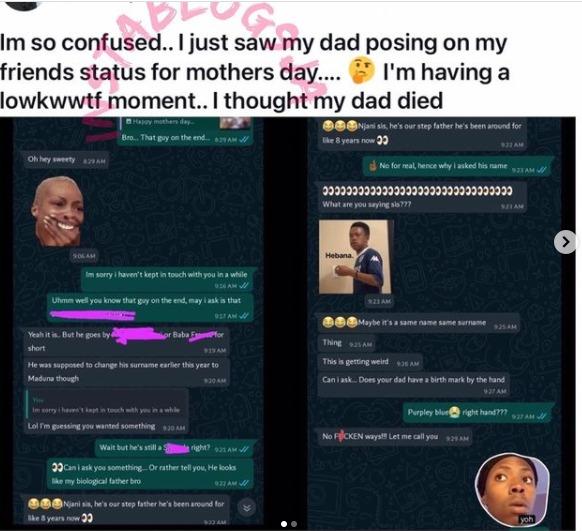Screen dimensions: 582x531
Task: Click the 'looks like my biological father' message
Action: click(x=150, y=474)
